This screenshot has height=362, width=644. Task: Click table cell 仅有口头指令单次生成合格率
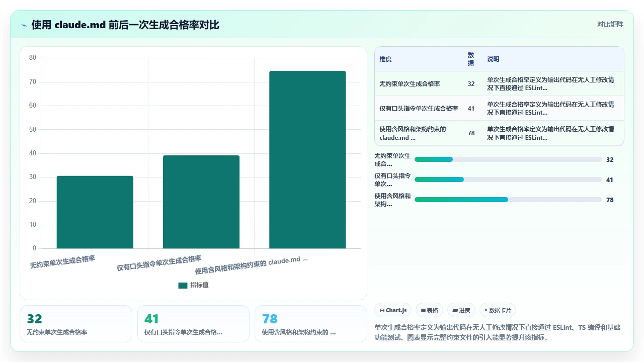coord(419,109)
